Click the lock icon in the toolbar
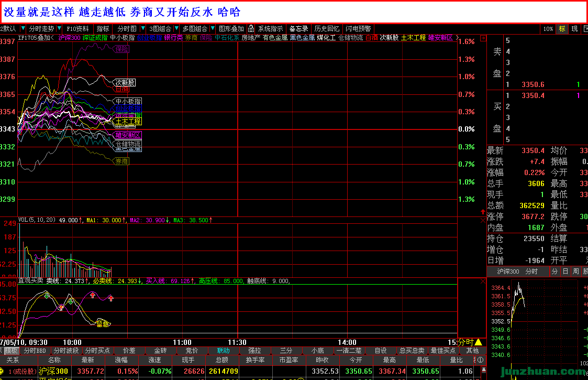 251,29
